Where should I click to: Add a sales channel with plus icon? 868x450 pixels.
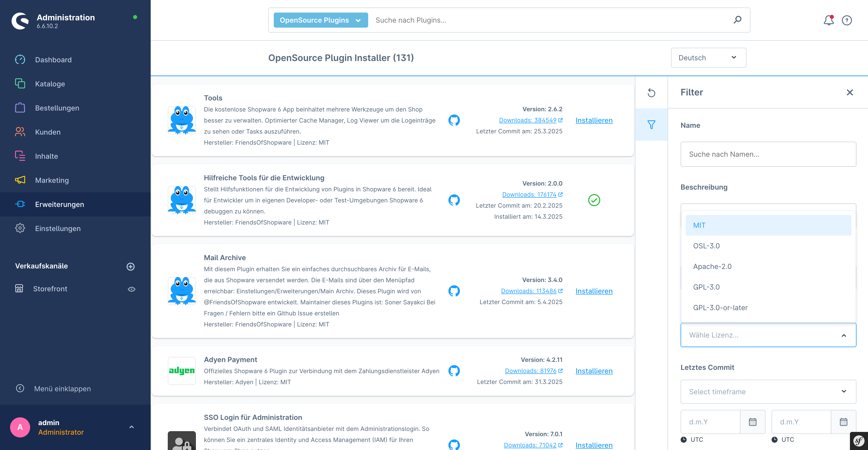pos(130,266)
